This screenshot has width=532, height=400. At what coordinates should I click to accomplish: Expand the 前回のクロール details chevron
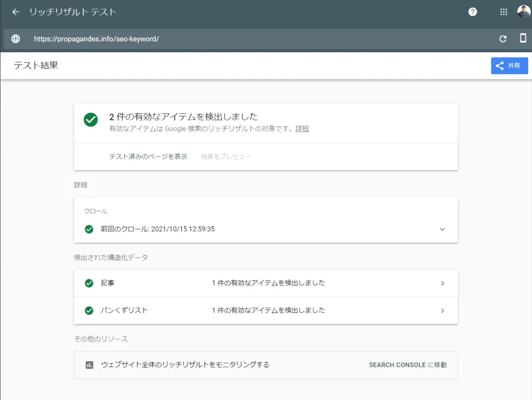tap(442, 229)
